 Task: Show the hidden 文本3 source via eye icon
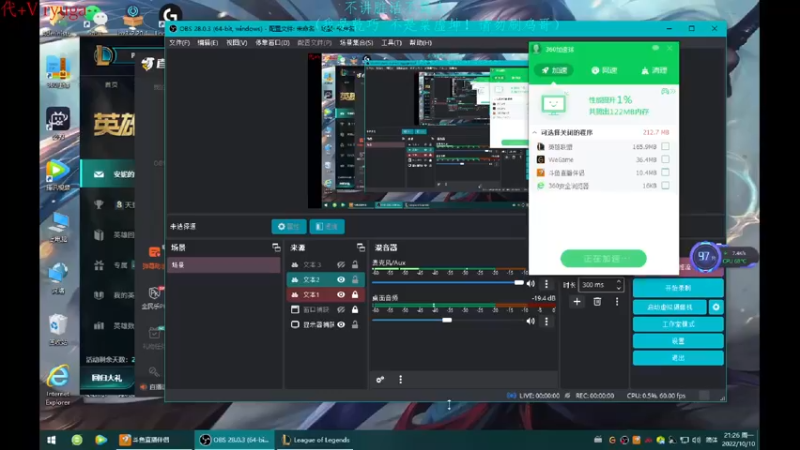341,265
